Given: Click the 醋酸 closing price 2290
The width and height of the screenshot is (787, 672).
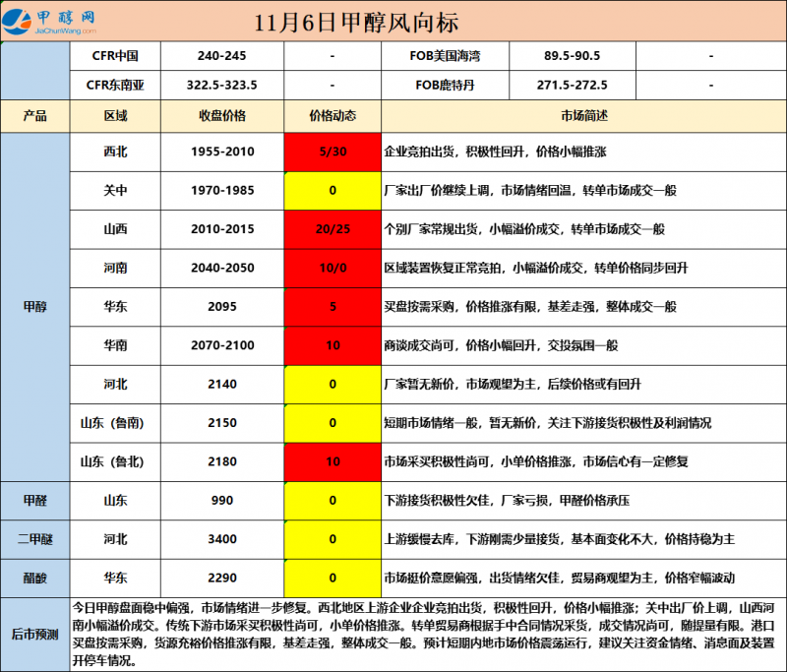Looking at the screenshot, I should [221, 577].
